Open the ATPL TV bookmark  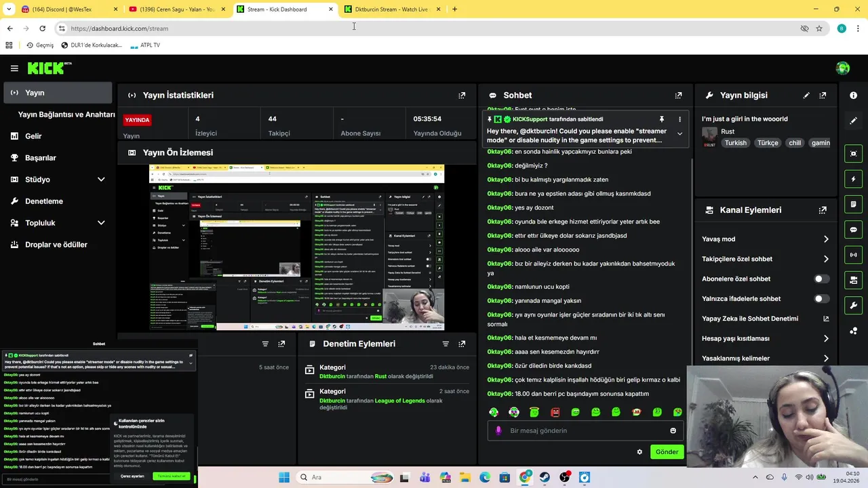point(144,45)
